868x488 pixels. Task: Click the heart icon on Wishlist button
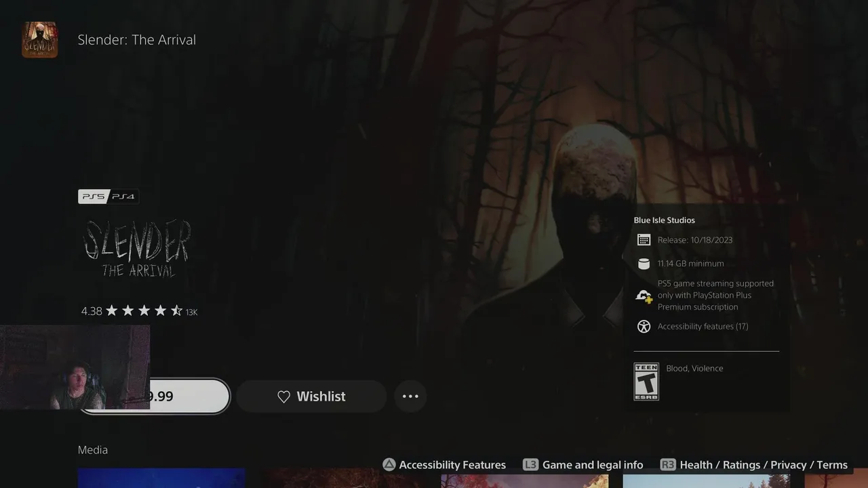point(284,396)
